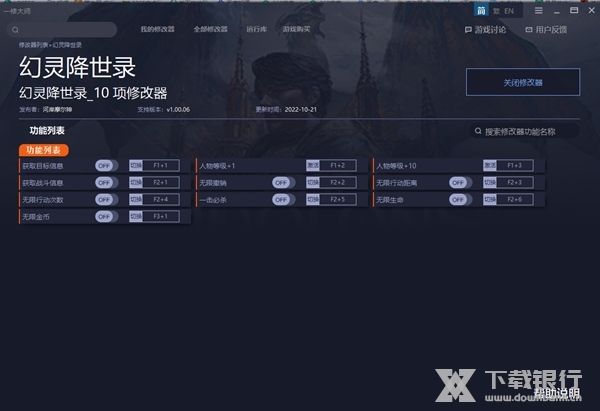Enable the 无限金币 switch
The image size is (600, 411).
(106, 217)
